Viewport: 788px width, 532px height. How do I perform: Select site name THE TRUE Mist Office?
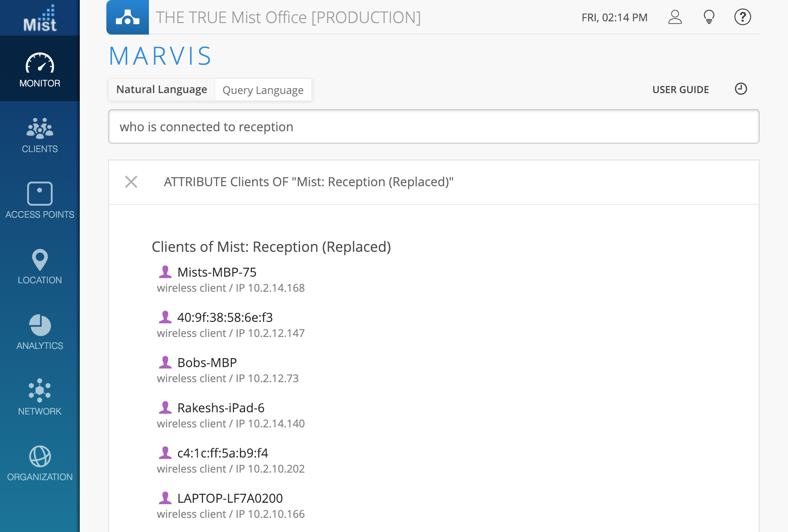[x=289, y=17]
